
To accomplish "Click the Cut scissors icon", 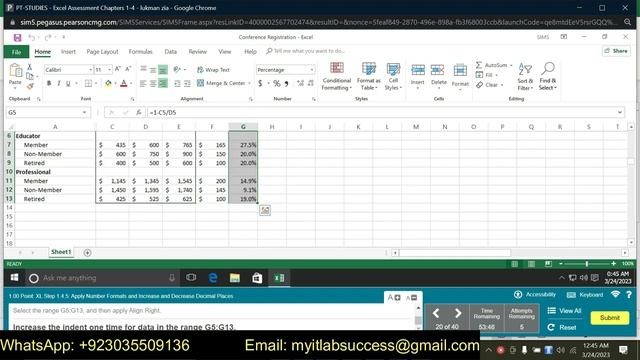I will (29, 67).
